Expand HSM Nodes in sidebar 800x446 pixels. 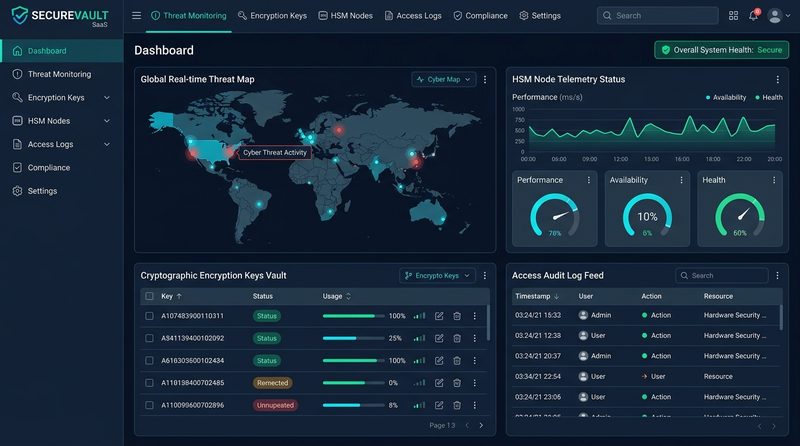[x=107, y=121]
